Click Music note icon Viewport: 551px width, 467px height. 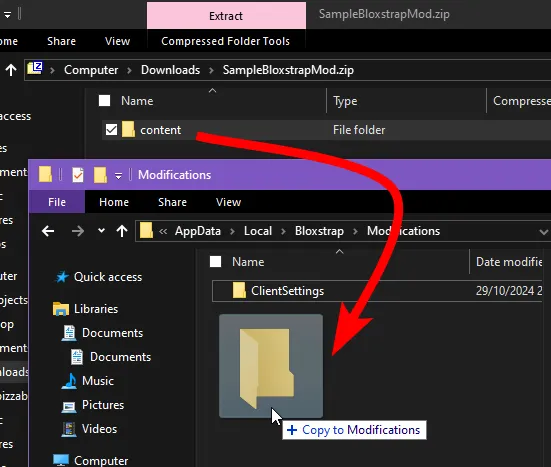(x=69, y=381)
